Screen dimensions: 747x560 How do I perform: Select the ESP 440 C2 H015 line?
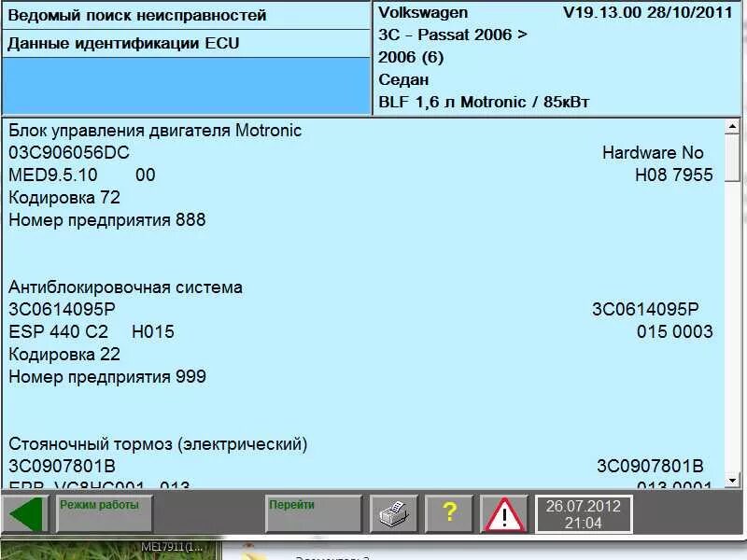point(92,332)
